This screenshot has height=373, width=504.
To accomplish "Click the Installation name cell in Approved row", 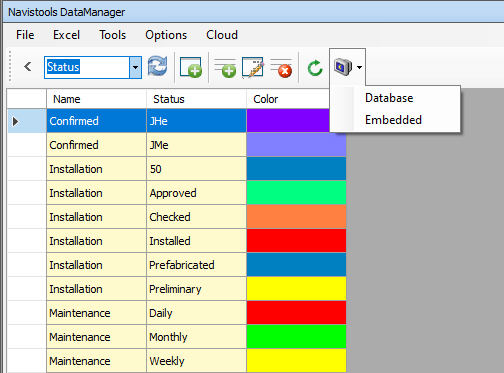I will pyautogui.click(x=96, y=193).
